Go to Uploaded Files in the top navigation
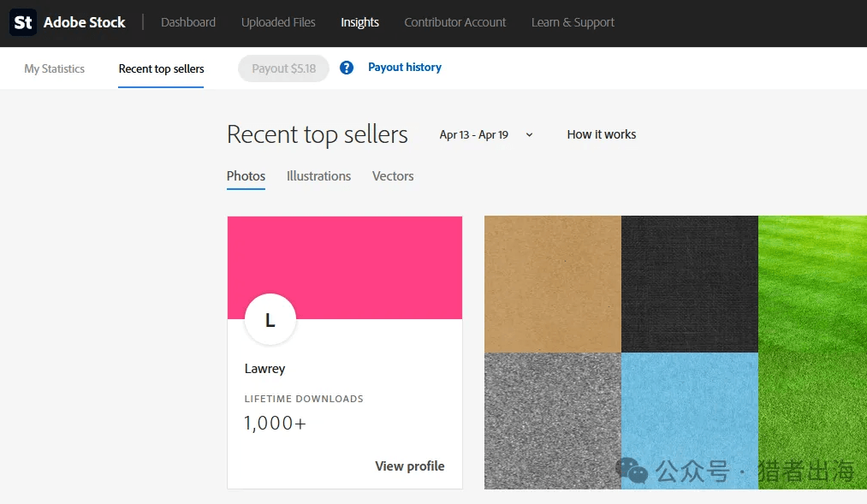Viewport: 867px width, 504px height. (278, 22)
